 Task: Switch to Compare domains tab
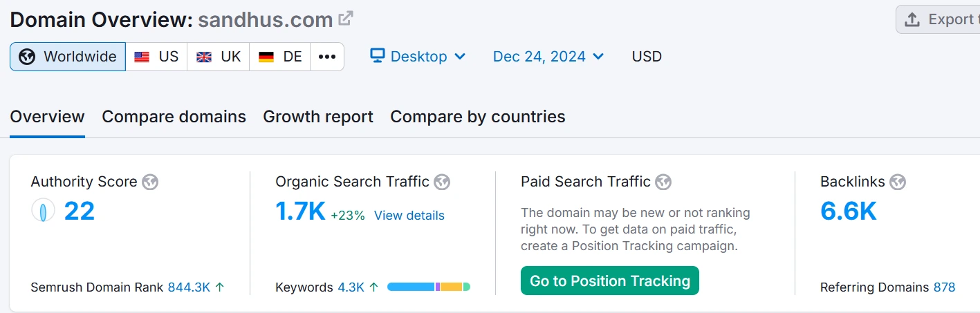point(174,117)
